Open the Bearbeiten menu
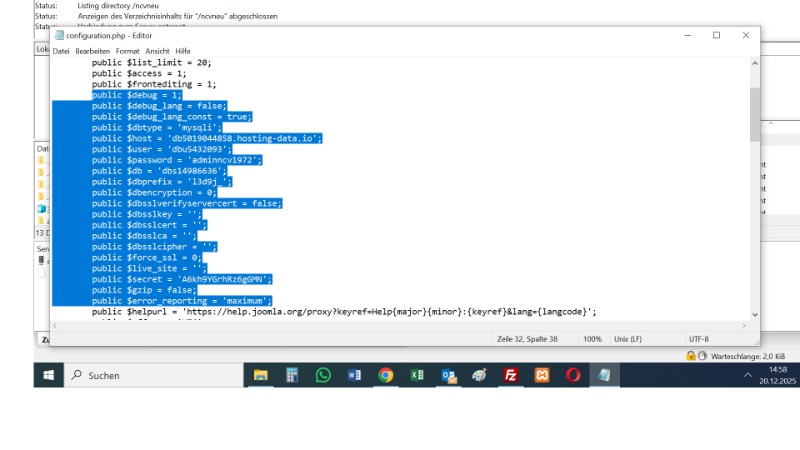Viewport: 800px width, 450px height. pos(92,51)
